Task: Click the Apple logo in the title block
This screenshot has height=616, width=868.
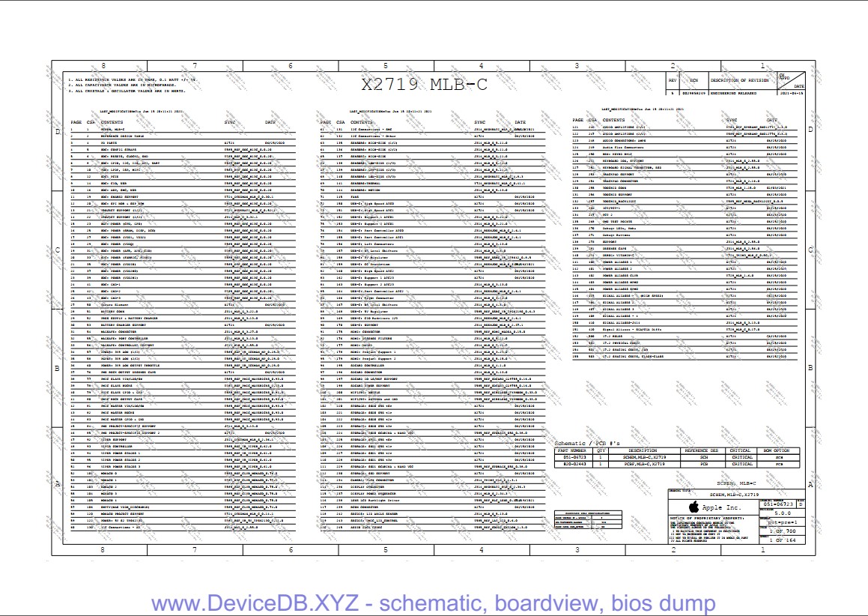Action: 694,507
